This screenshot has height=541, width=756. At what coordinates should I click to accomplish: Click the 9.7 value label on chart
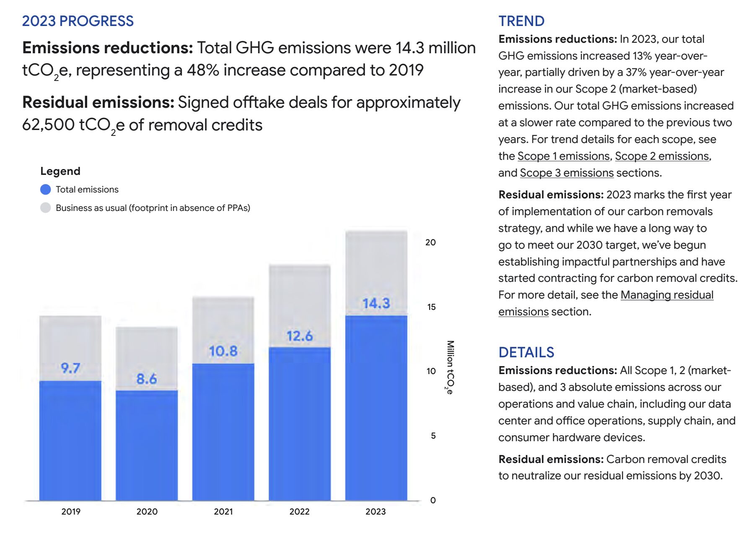coord(70,368)
